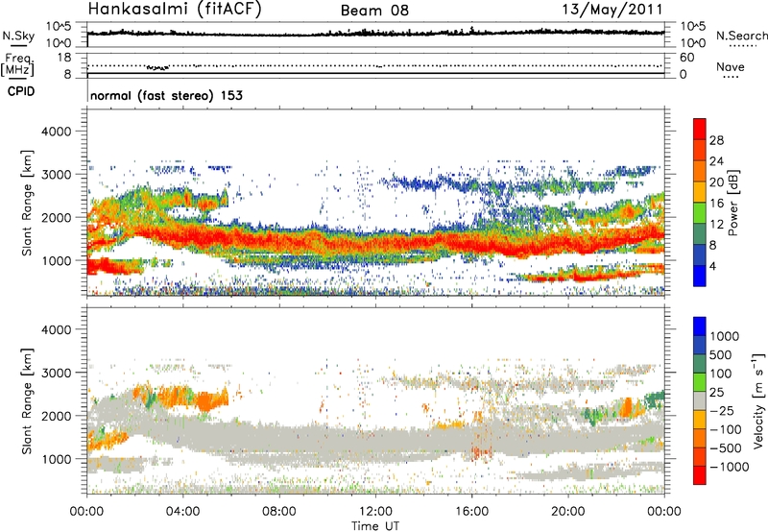Click the 2000 km tick on velocity panel
The image size is (768, 532).
pyautogui.click(x=57, y=416)
